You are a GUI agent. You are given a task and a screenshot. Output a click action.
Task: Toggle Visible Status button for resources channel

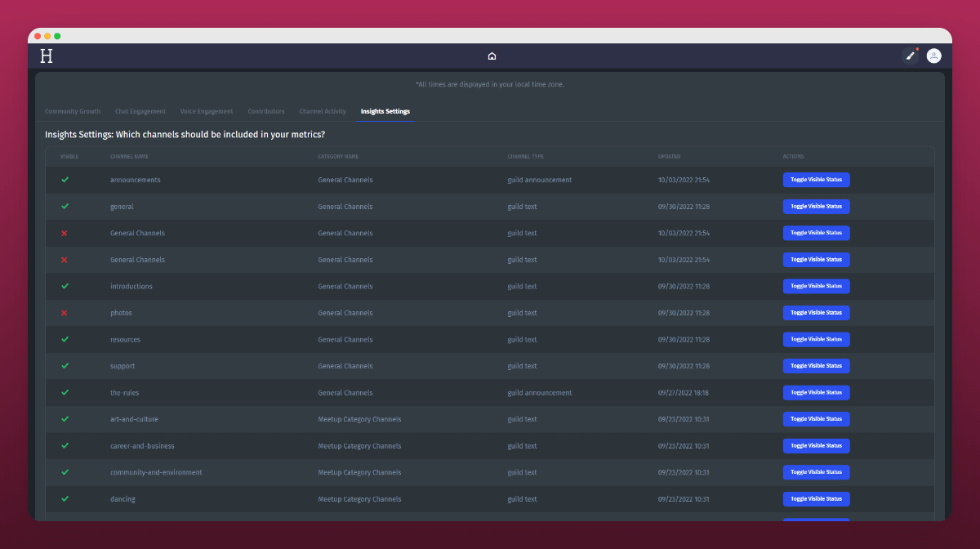[816, 340]
